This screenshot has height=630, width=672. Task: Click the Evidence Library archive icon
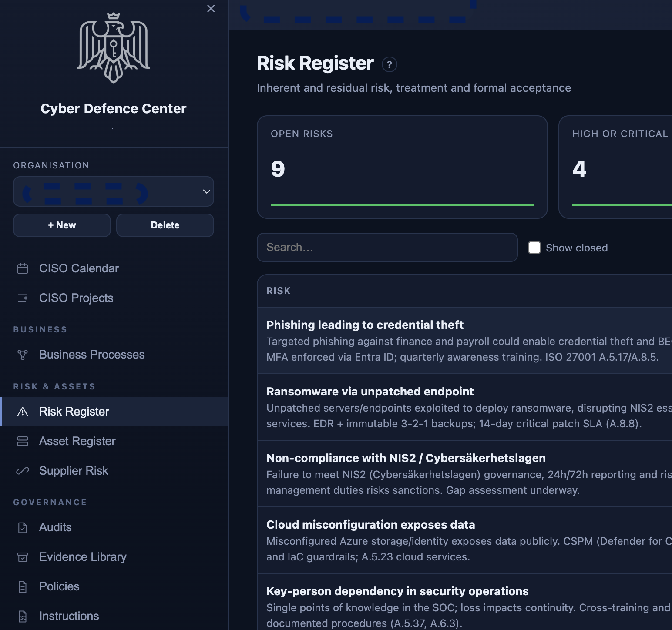click(x=23, y=557)
